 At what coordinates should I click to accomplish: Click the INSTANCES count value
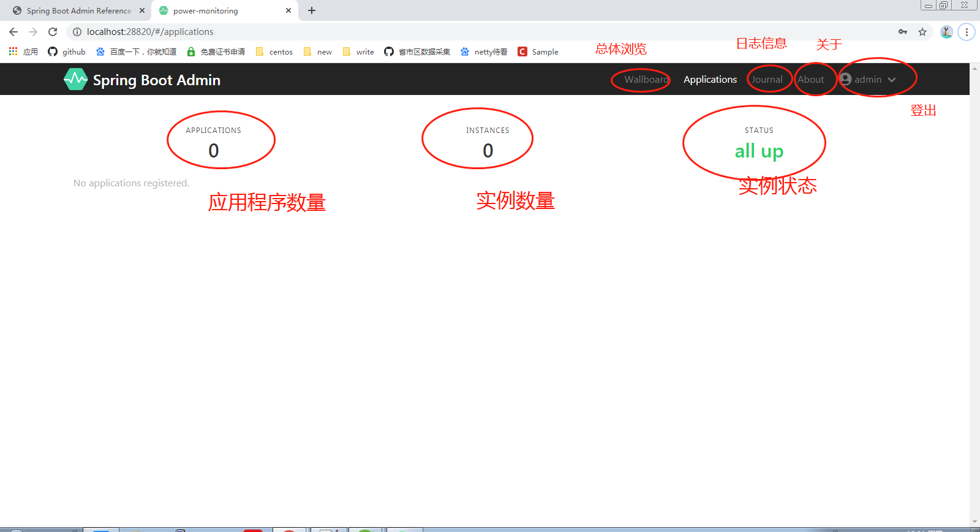click(488, 150)
